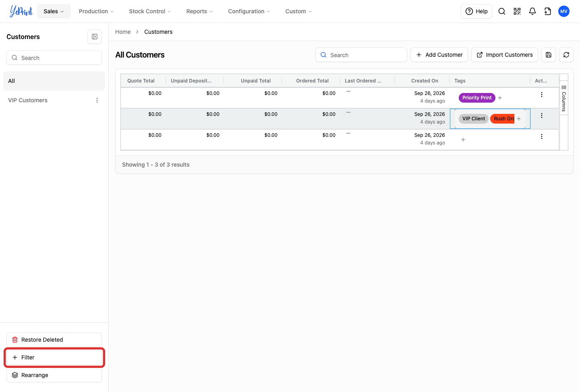
Task: Open the QR code scanner icon
Action: coord(517,11)
